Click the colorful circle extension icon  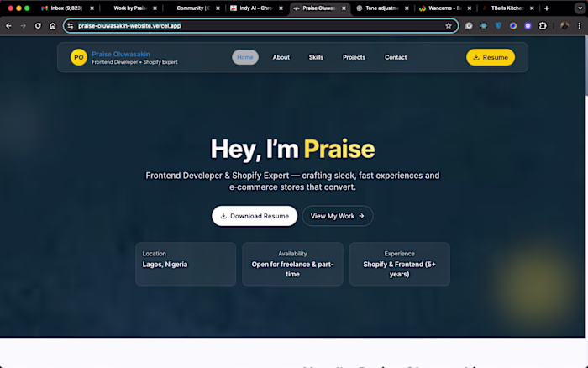[513, 26]
